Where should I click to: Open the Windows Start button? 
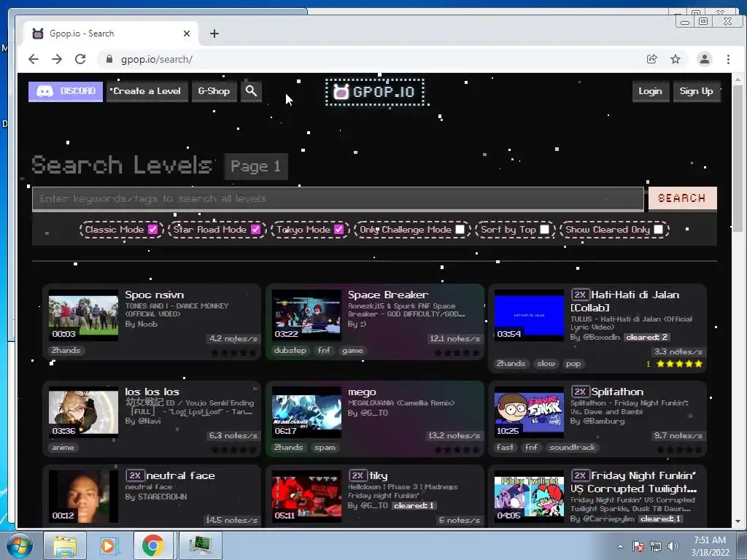tap(20, 545)
